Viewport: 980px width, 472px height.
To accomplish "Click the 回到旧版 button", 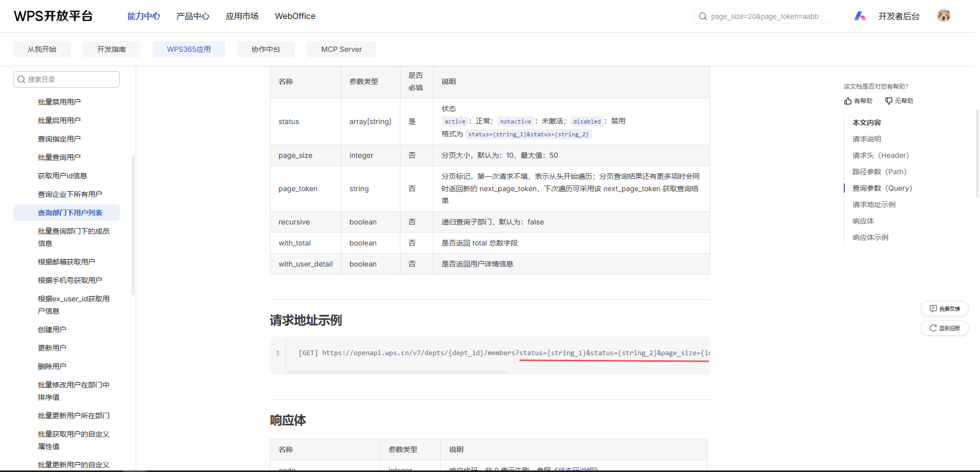I will point(944,328).
